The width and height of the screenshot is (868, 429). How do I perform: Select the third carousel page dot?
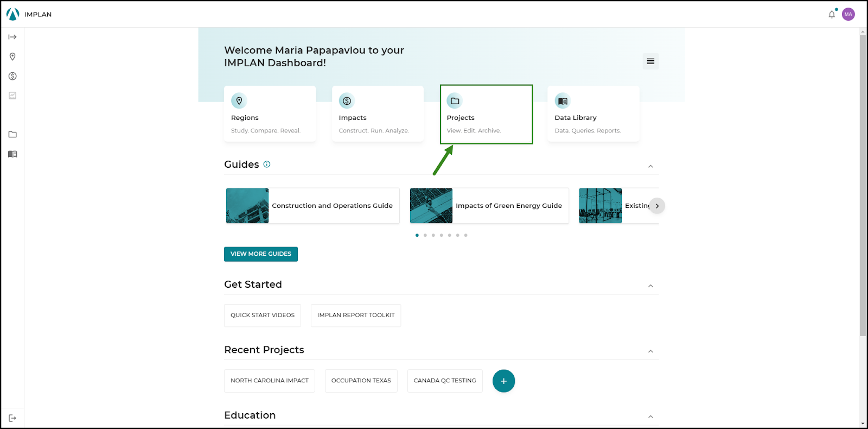click(x=433, y=235)
